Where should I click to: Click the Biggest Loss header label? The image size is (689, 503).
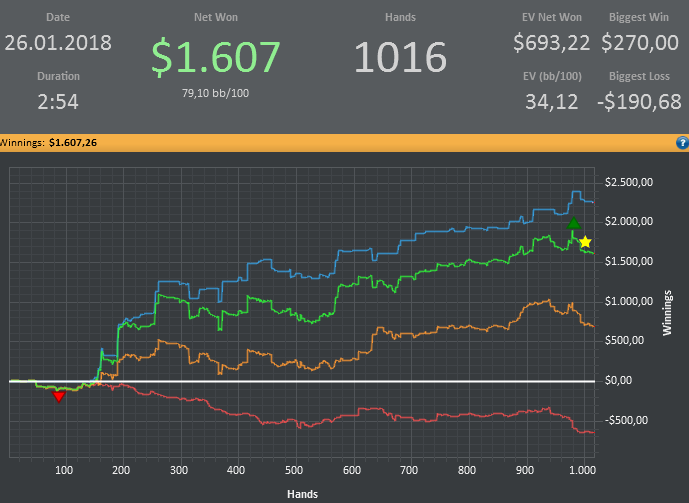(x=639, y=76)
